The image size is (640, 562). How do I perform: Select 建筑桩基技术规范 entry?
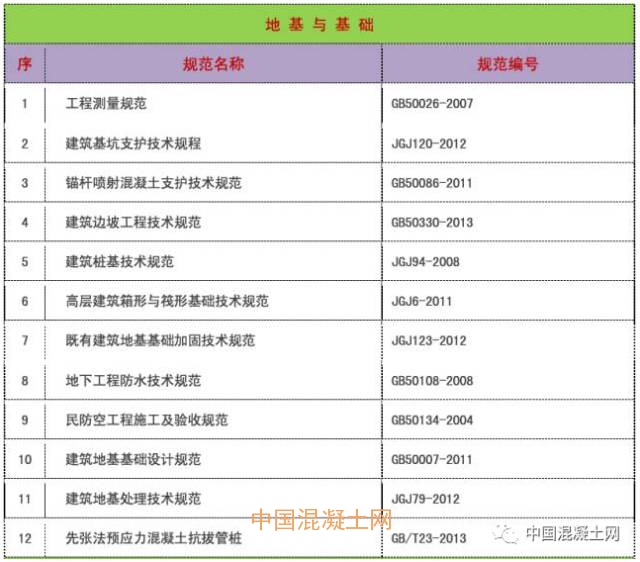click(x=119, y=262)
